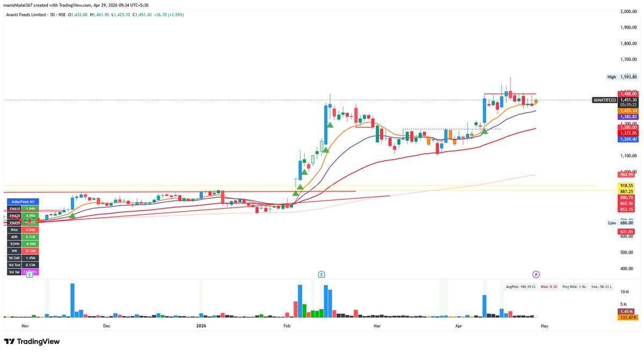Click the 'Proj RVol: 1.9x' stat box

pyautogui.click(x=574, y=288)
